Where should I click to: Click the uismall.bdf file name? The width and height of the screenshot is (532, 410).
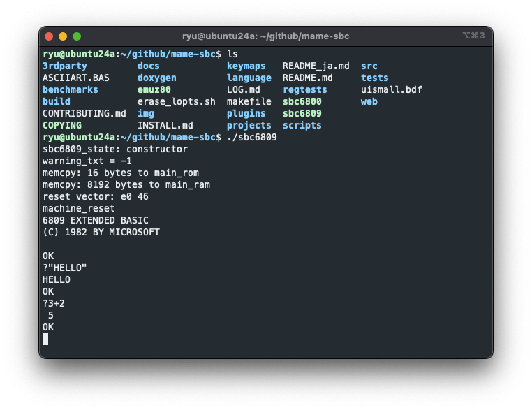[391, 89]
